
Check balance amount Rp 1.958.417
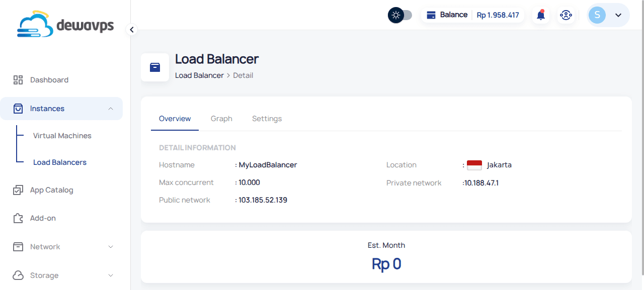pyautogui.click(x=498, y=15)
